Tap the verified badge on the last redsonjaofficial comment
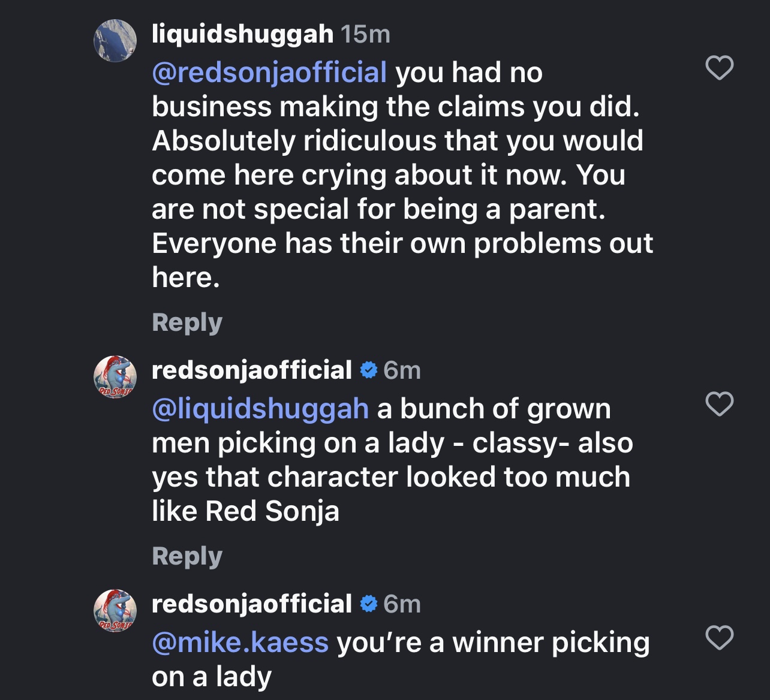 [x=368, y=604]
